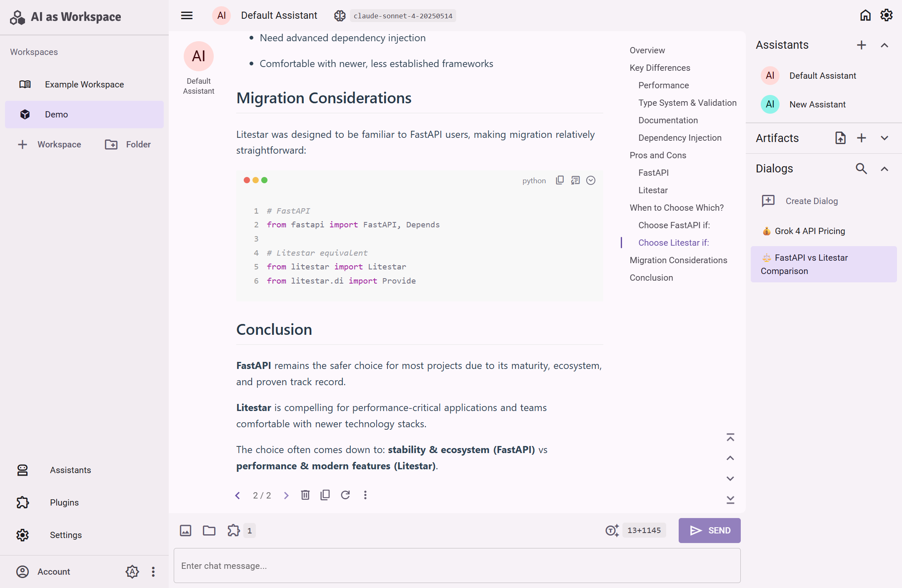Jump to Type System & Validation section
This screenshot has width=902, height=588.
(x=687, y=103)
